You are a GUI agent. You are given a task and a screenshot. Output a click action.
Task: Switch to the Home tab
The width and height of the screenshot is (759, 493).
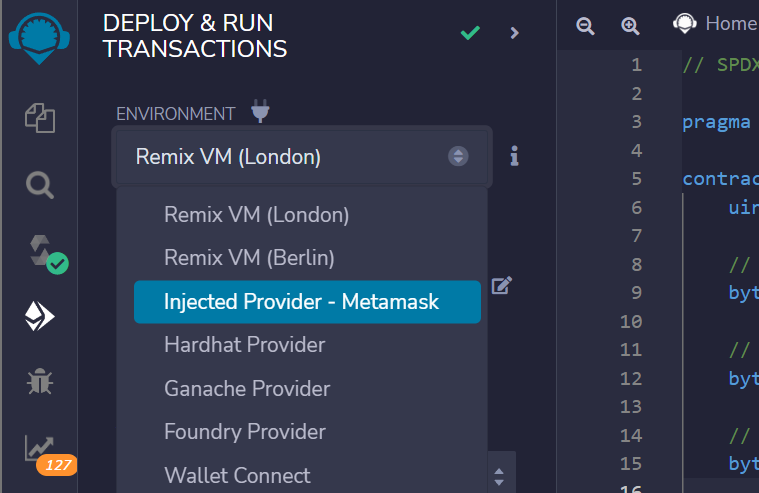(x=715, y=23)
